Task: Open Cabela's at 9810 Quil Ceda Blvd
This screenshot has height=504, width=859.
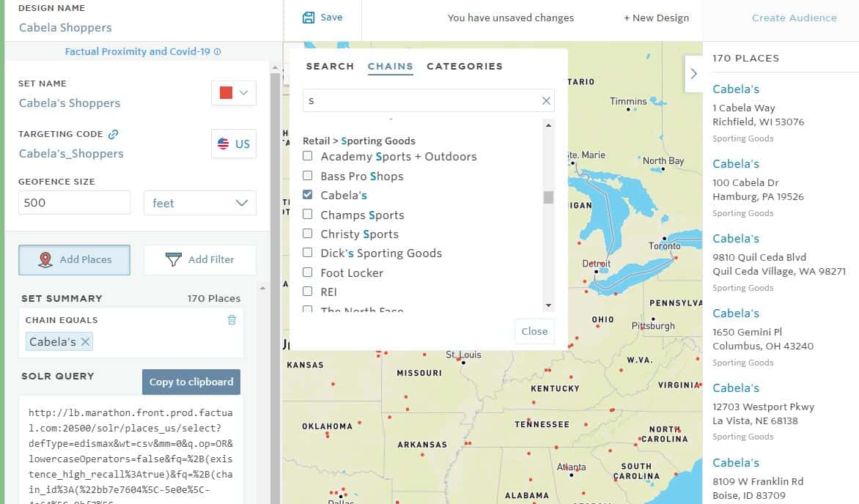Action: click(736, 238)
